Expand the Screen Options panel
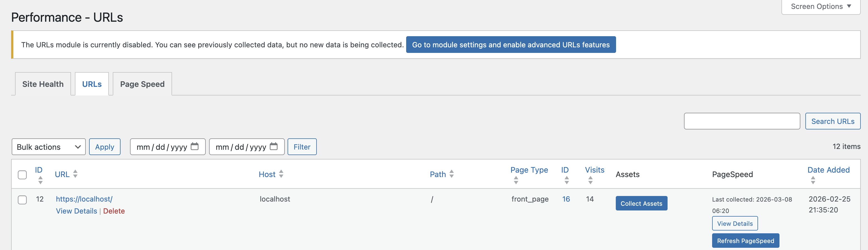 click(x=820, y=6)
